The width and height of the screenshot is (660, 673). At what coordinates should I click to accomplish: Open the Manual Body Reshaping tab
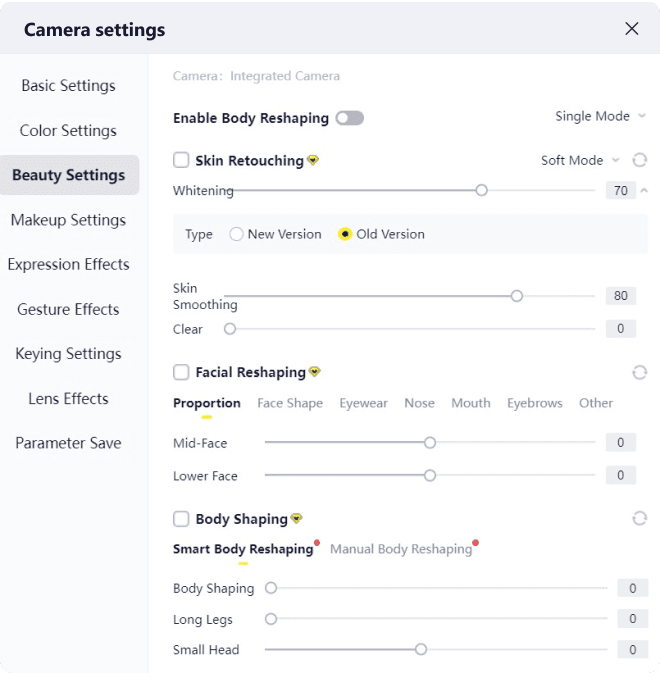[x=401, y=549]
